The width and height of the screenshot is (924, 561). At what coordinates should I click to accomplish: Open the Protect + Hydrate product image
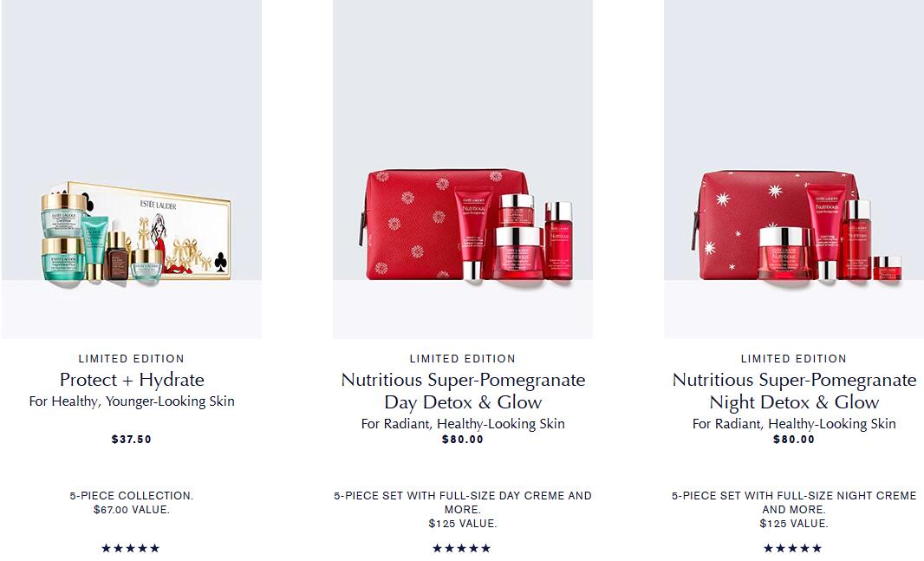132,169
